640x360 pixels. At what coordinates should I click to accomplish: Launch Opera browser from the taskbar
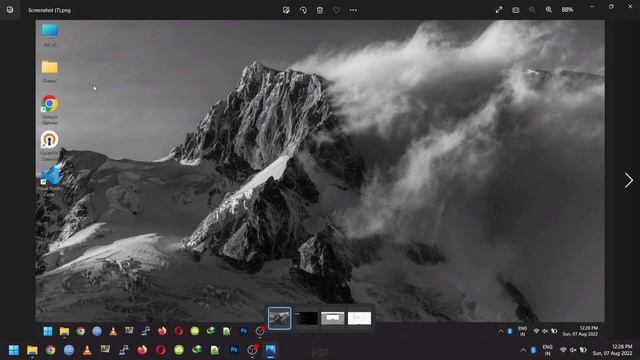click(x=160, y=350)
